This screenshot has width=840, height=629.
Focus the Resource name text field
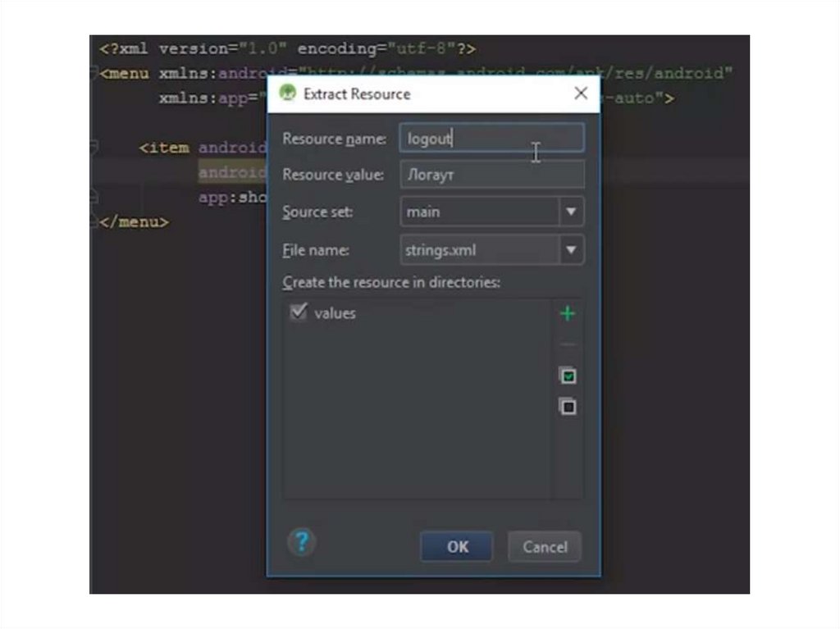tap(491, 139)
